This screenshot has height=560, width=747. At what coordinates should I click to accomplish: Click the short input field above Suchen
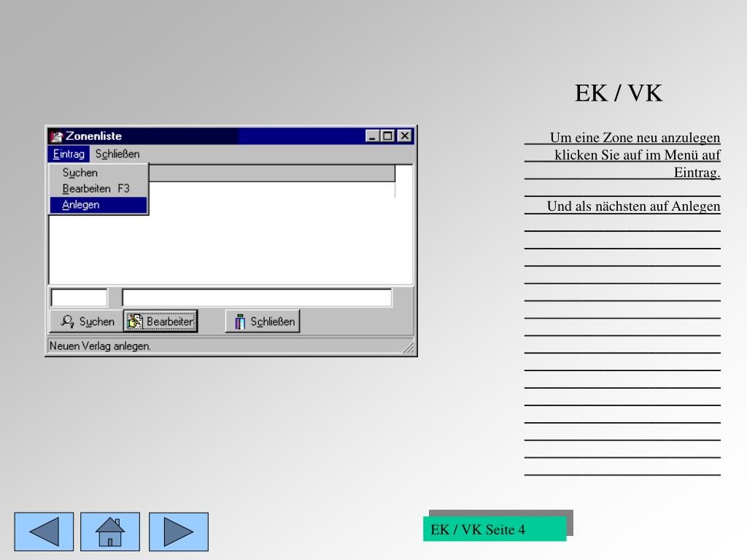(79, 297)
